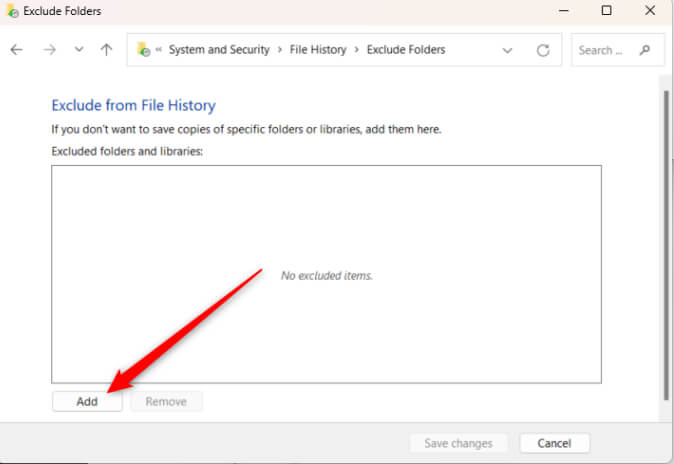
Task: Expand arrow after System and Security
Action: pos(280,50)
